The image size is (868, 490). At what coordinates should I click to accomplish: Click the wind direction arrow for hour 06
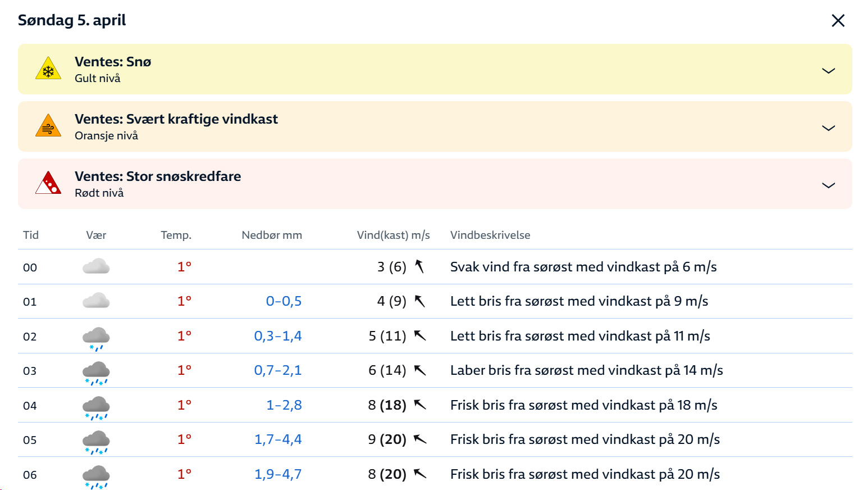coord(420,474)
